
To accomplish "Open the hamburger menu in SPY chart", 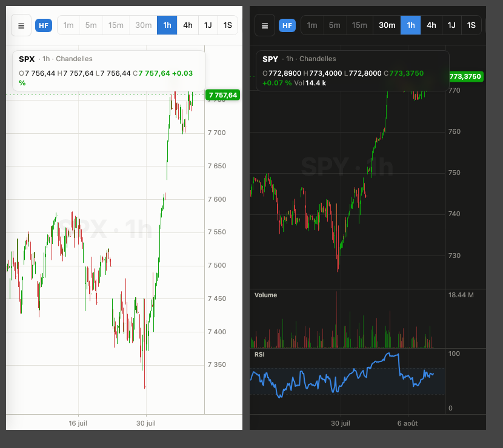I will pos(265,25).
